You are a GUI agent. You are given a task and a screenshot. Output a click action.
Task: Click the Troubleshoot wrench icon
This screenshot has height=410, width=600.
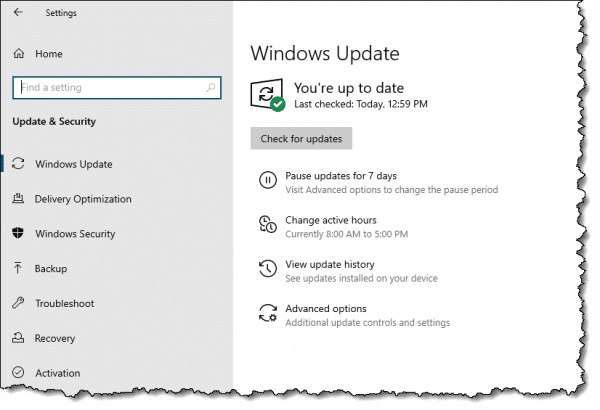(x=18, y=303)
